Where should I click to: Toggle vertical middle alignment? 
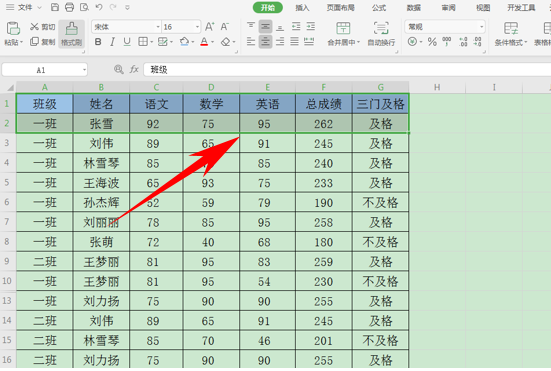266,27
